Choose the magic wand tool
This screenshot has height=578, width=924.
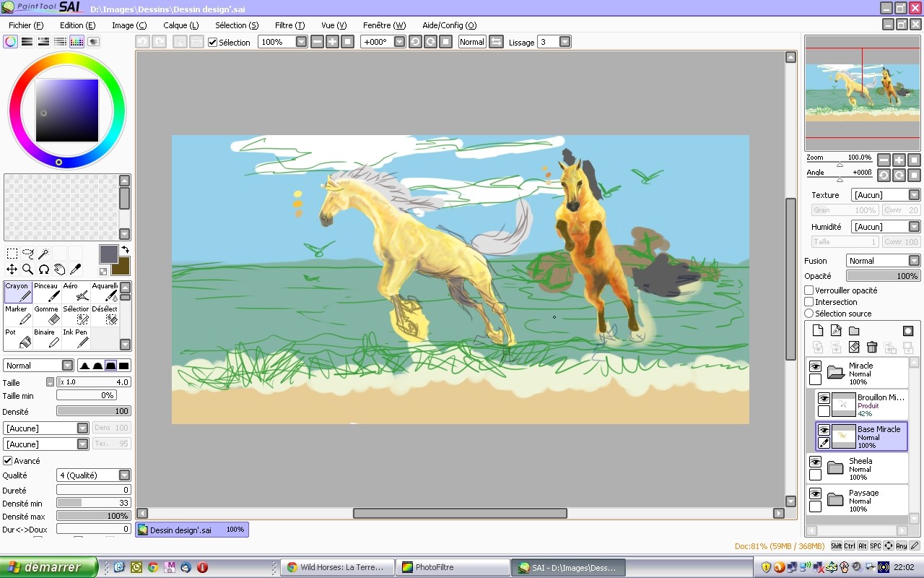[x=44, y=254]
